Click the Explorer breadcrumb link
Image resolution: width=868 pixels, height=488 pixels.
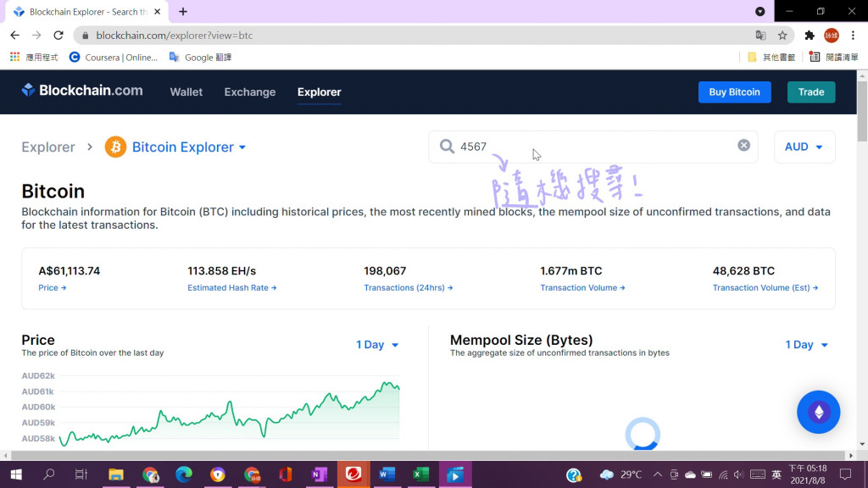(x=48, y=147)
